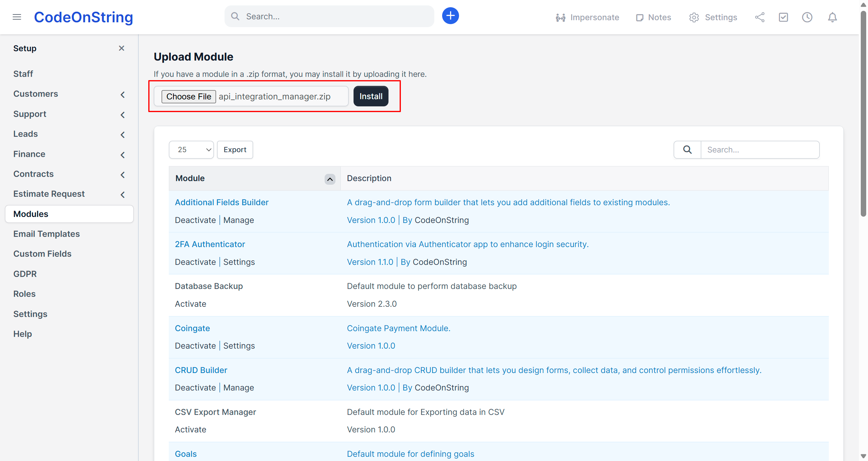Click the table search magnifier icon
Image resolution: width=868 pixels, height=461 pixels.
[687, 150]
